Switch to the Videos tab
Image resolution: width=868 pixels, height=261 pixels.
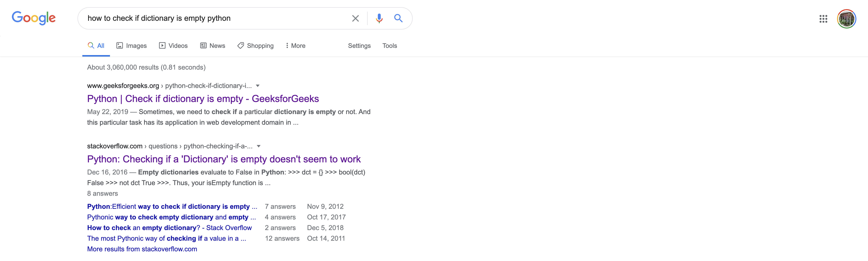pos(173,46)
